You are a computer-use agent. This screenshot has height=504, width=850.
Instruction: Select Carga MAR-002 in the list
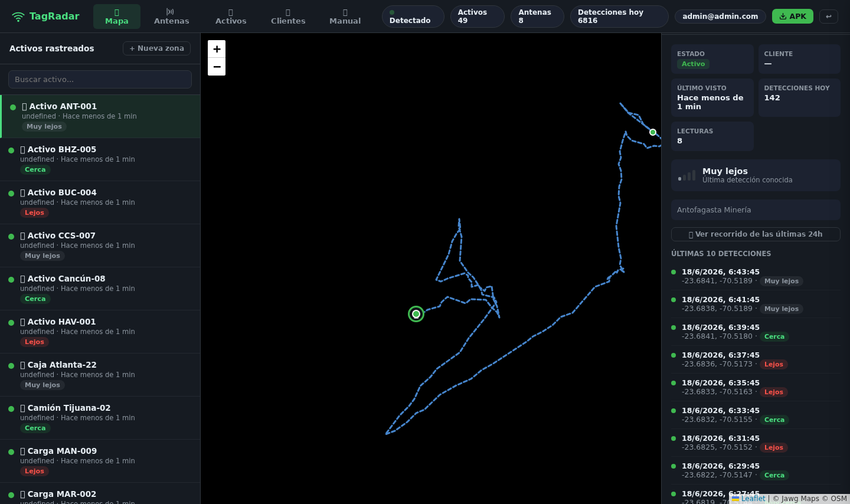(100, 494)
